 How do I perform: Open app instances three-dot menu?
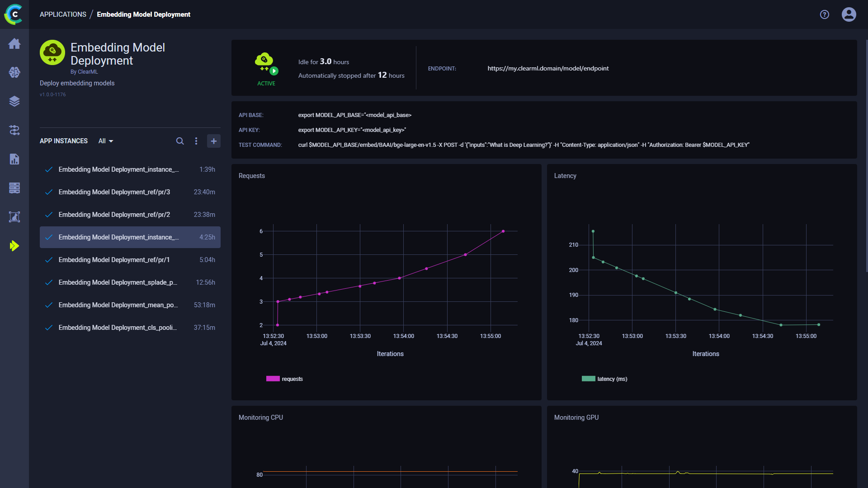pos(196,141)
